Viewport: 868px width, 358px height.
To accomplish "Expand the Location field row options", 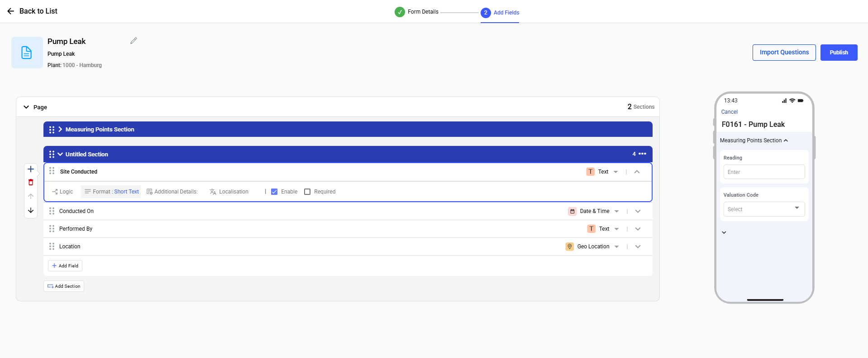I will [x=638, y=247].
